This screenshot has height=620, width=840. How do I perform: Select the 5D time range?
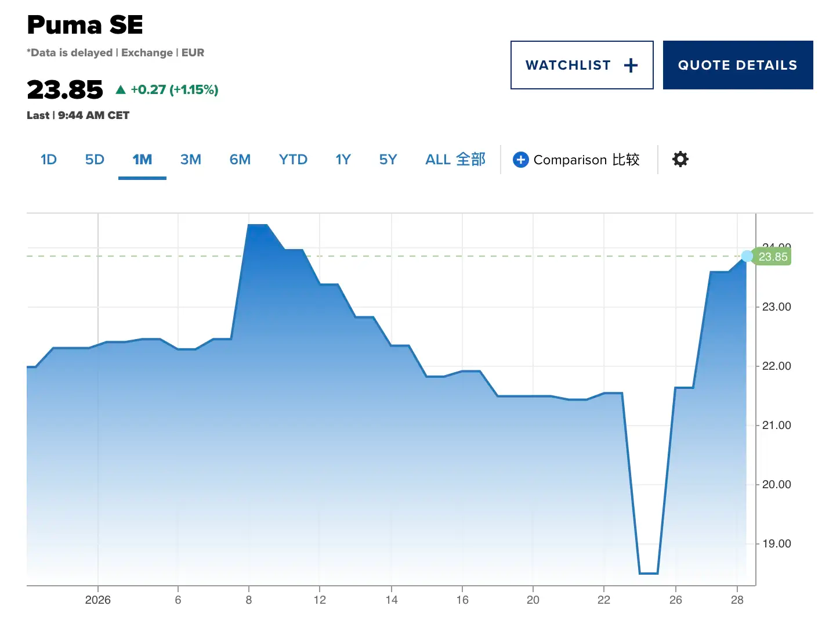coord(95,160)
